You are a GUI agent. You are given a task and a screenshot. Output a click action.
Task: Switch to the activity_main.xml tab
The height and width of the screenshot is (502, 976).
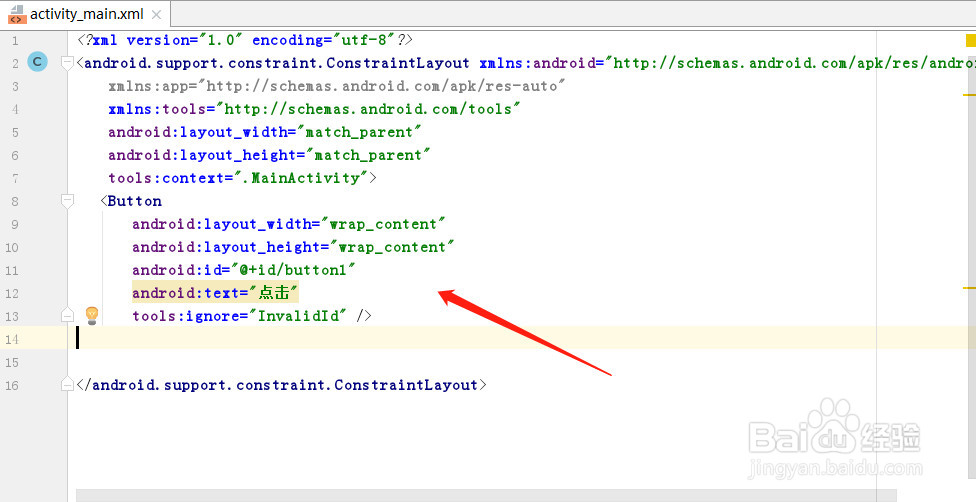pos(86,14)
